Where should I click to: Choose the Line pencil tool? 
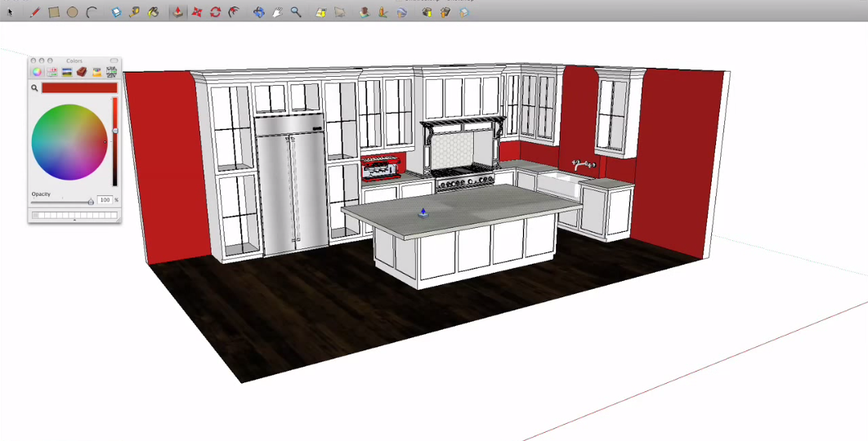pos(35,11)
